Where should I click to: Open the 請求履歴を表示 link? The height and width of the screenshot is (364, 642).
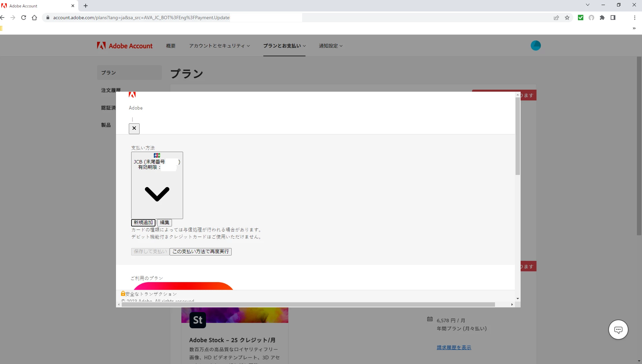[454, 347]
